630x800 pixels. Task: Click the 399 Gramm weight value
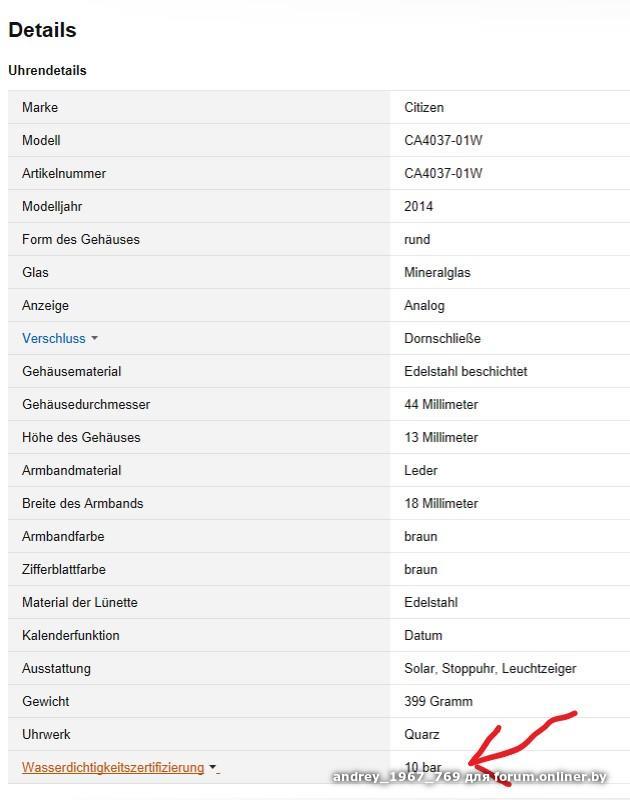pos(438,702)
